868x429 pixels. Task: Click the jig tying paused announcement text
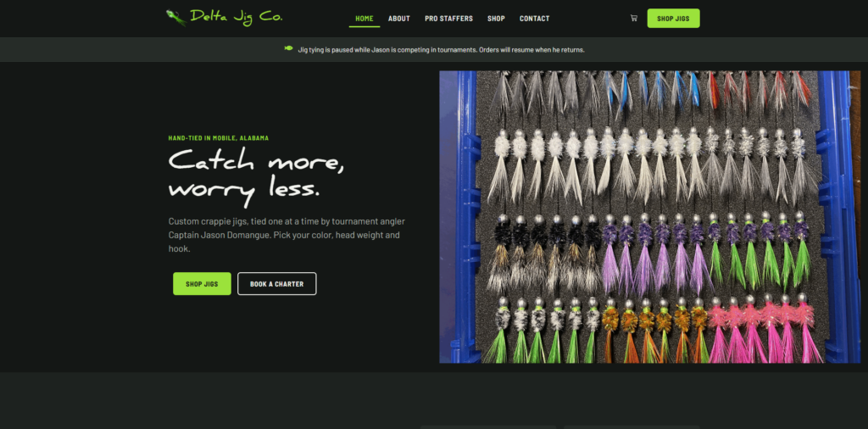coord(441,50)
